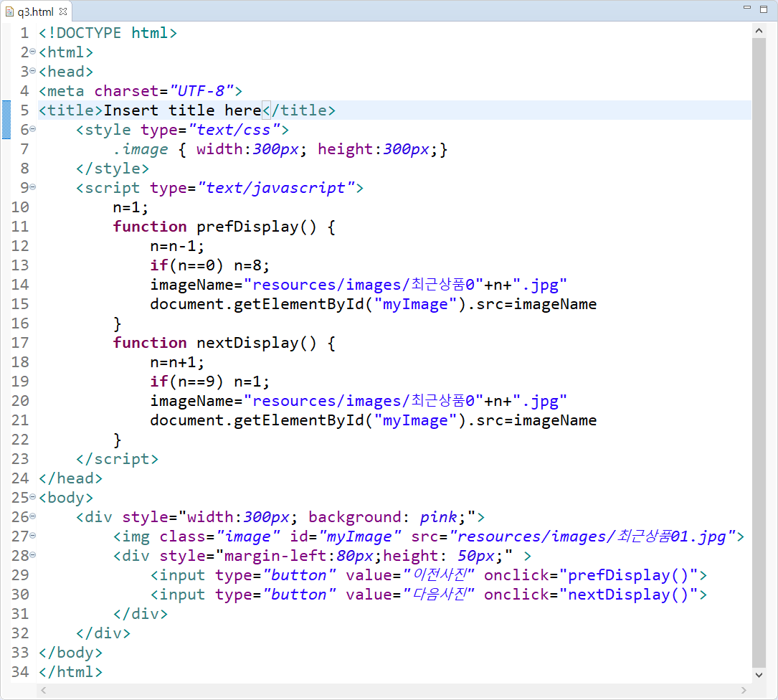The image size is (778, 700).
Task: Click the vertical scrollbar up arrow
Action: 759,31
